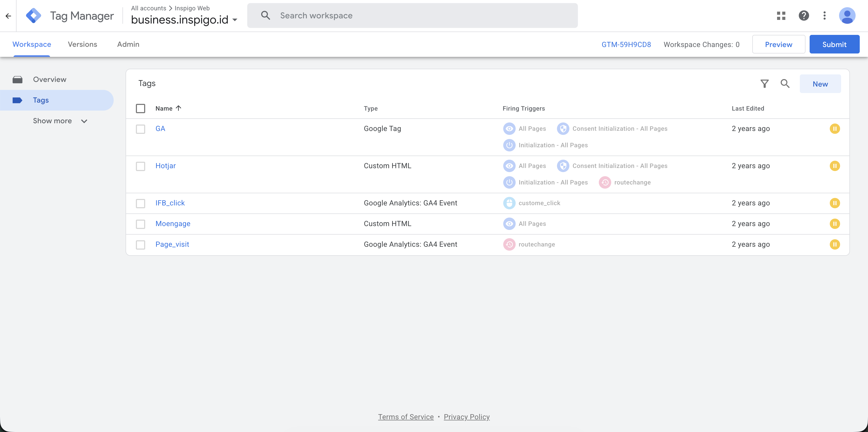
Task: Click the Firing Triggers column header
Action: [524, 109]
